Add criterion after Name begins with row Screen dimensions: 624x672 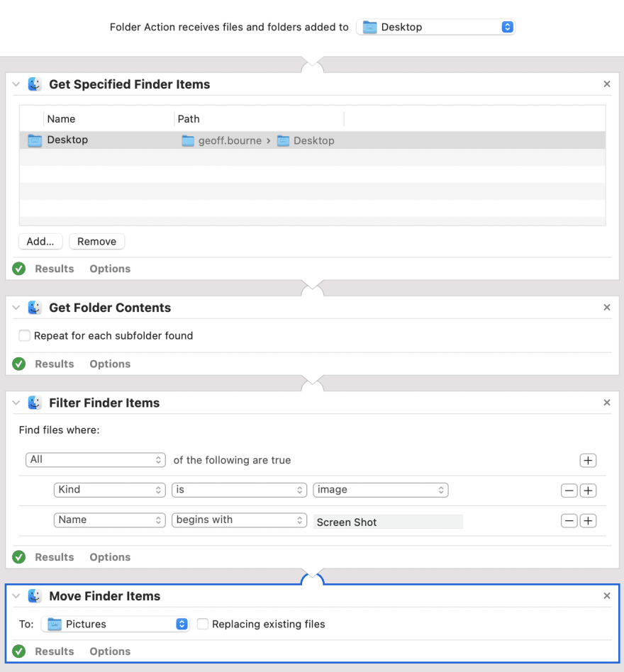pos(588,521)
